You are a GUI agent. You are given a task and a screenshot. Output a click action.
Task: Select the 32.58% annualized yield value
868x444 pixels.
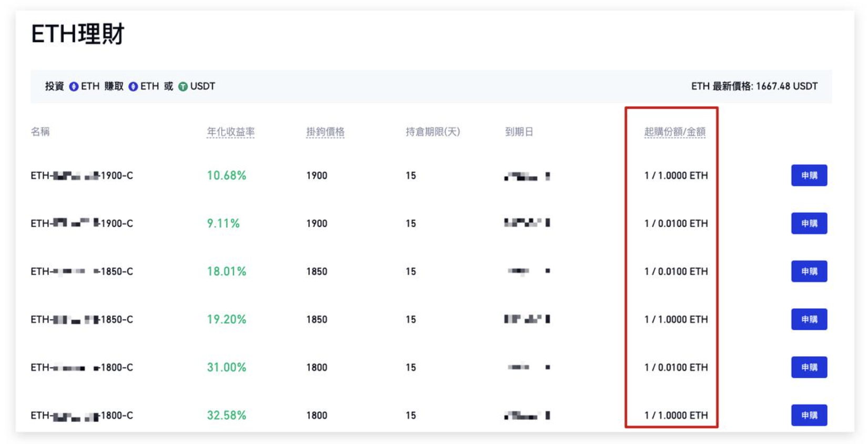pyautogui.click(x=226, y=415)
